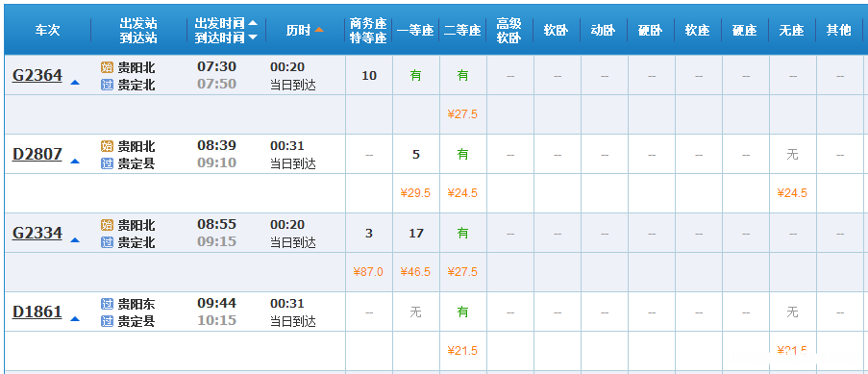Click the 出发时间 到达时间 column header
The height and width of the screenshot is (374, 868).
[220, 31]
